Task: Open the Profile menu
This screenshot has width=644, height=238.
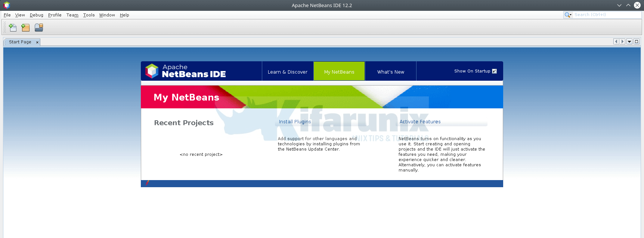Action: pyautogui.click(x=55, y=15)
